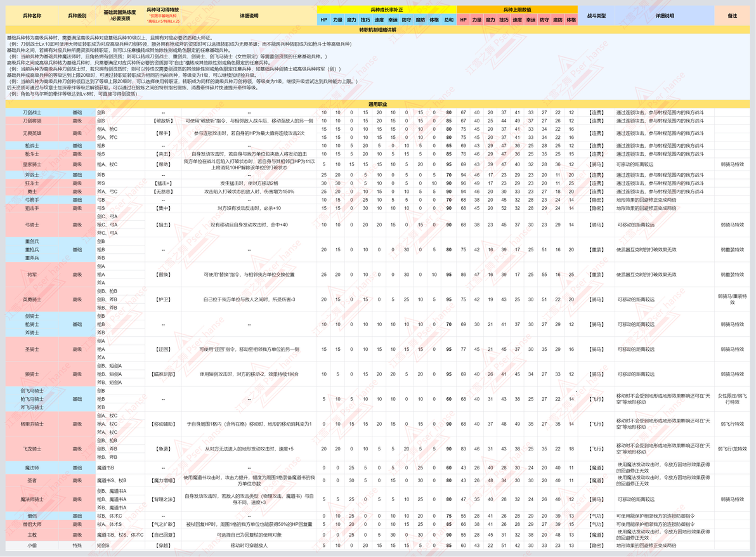
Task: Click the 兵种名称 column header
Action: click(32, 16)
